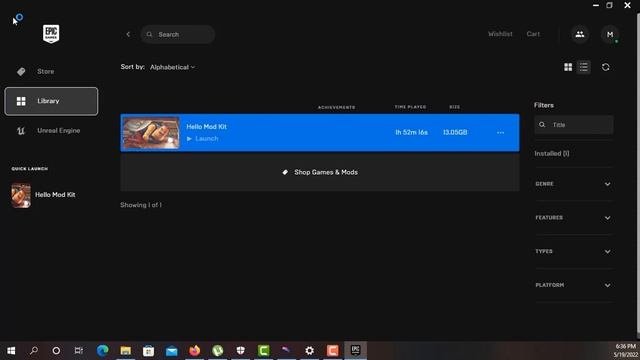Click Epic Games Launcher taskbar icon

(x=356, y=351)
